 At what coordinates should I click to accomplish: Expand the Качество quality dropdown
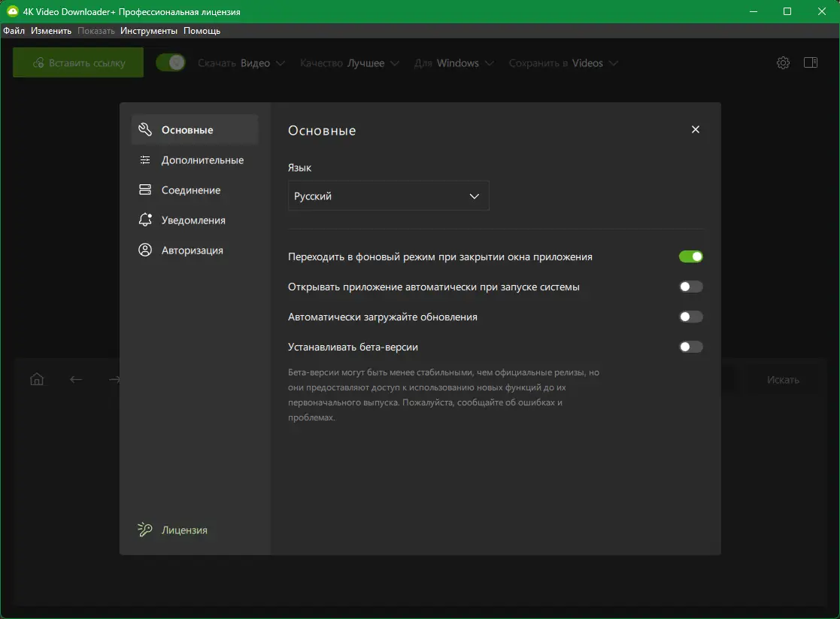(x=350, y=63)
